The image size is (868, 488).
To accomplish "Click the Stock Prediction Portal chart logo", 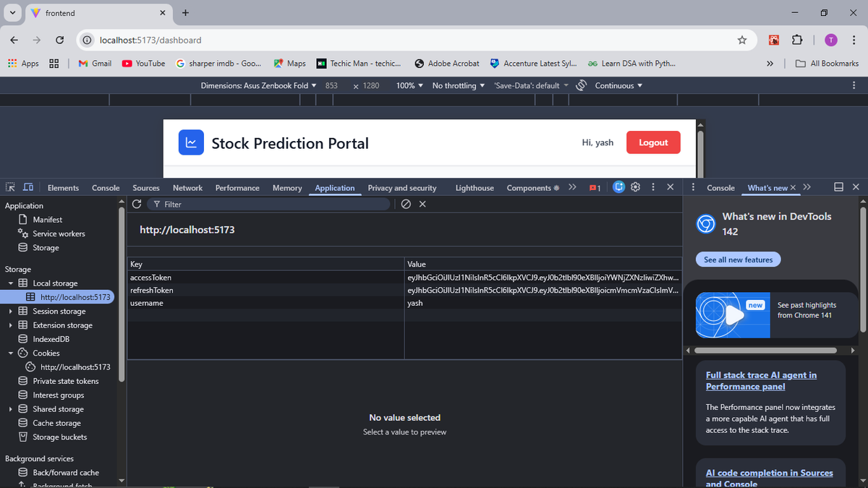I will coord(191,142).
